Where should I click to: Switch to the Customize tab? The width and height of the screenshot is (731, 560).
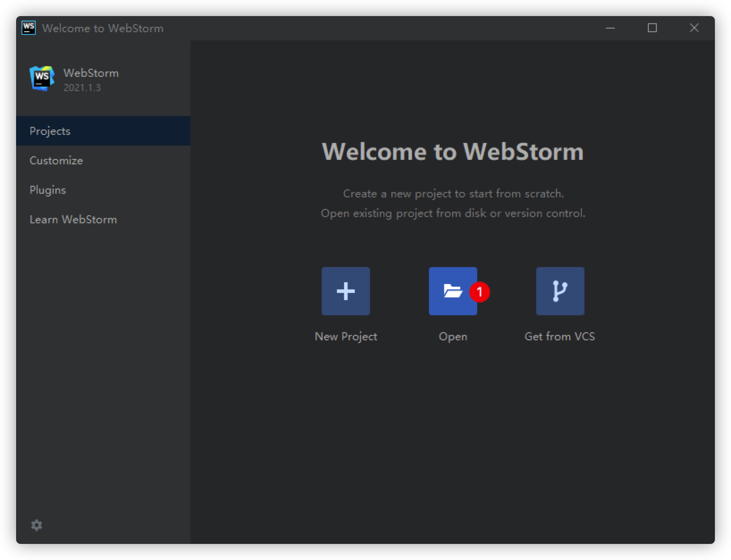(103, 160)
